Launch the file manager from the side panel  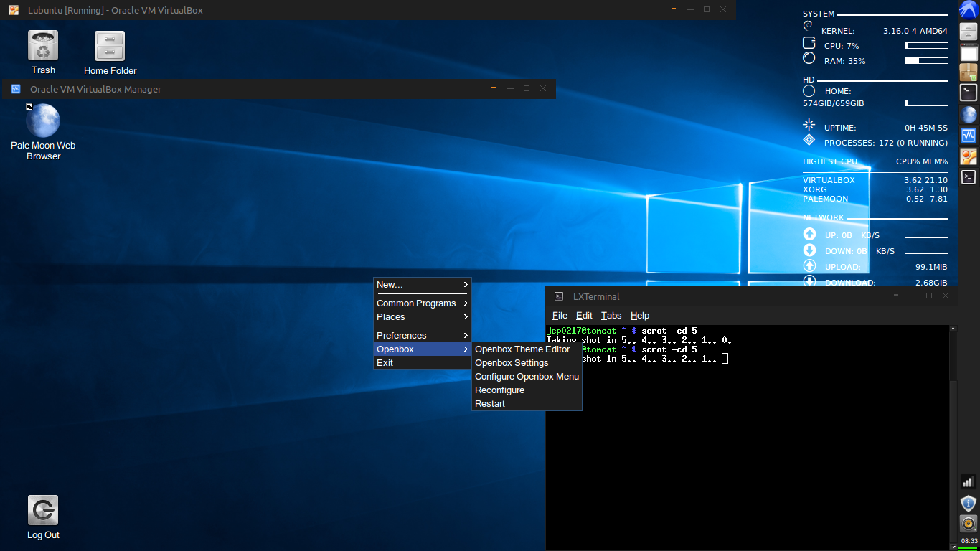coord(969,32)
